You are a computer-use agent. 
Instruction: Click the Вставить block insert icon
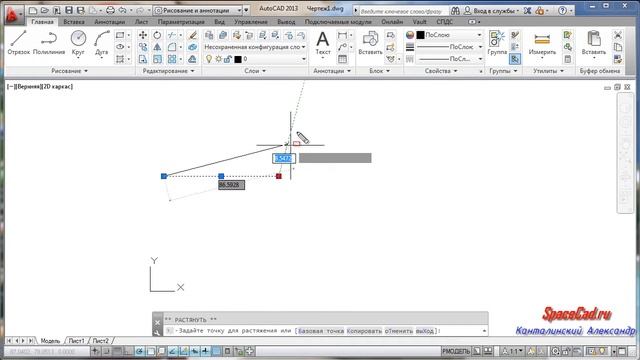click(x=370, y=42)
